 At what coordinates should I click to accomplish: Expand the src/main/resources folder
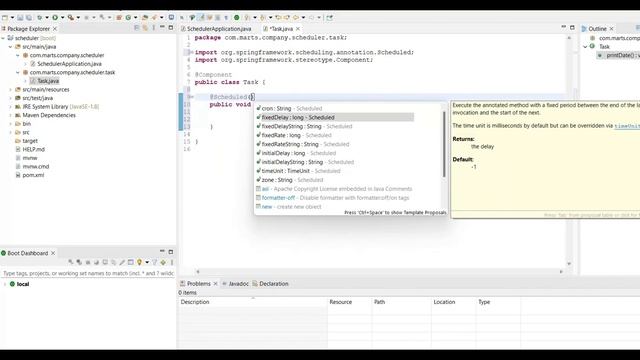[x=11, y=89]
